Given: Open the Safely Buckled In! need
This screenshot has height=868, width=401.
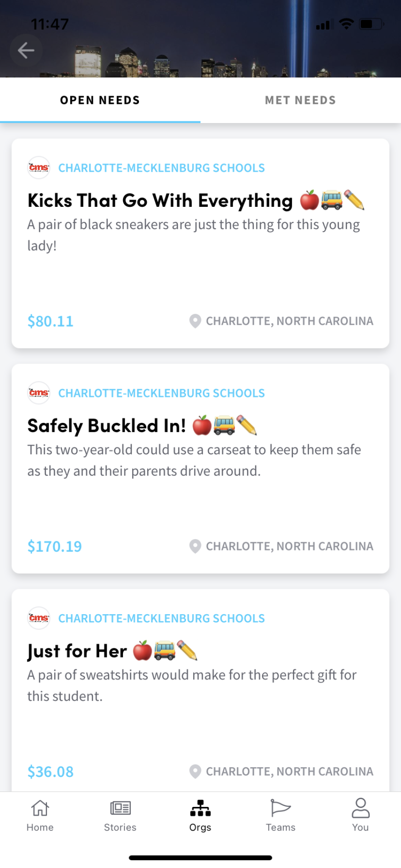Looking at the screenshot, I should (107, 426).
